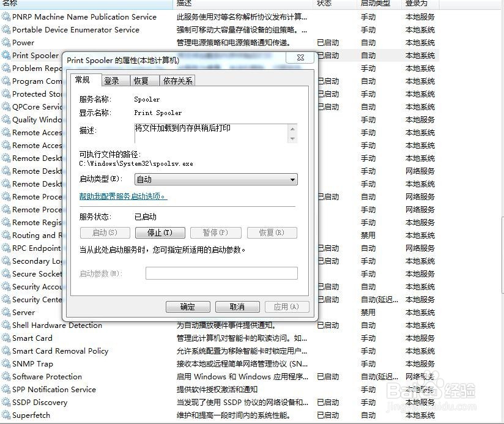Click the description box scroll up arrow
Screen dimensions: 504x424
[x=292, y=129]
